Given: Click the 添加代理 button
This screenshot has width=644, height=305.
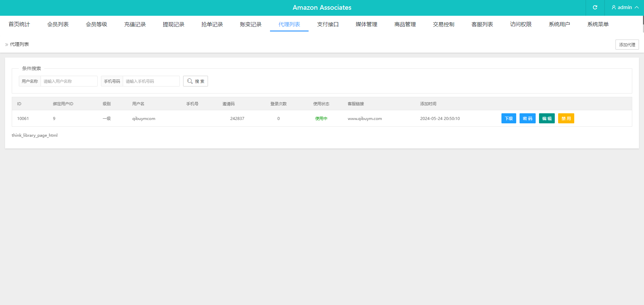Looking at the screenshot, I should (x=627, y=45).
